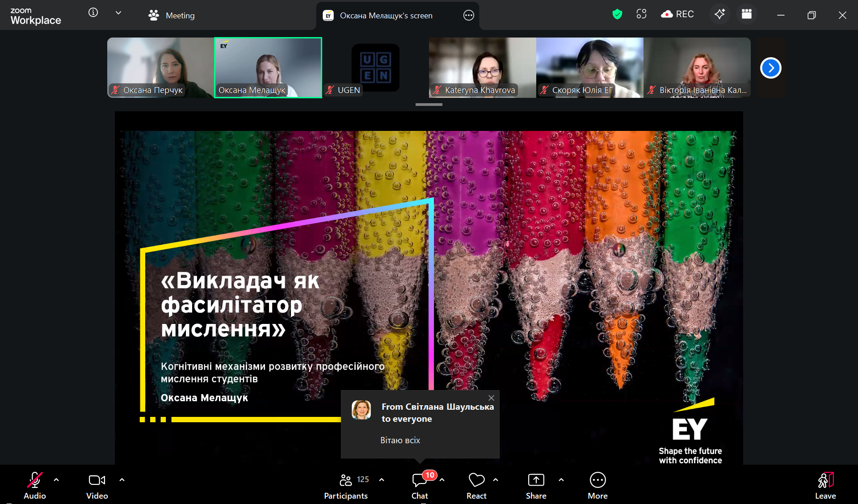Expand audio settings arrow next to Audio
858x504 pixels.
point(56,480)
